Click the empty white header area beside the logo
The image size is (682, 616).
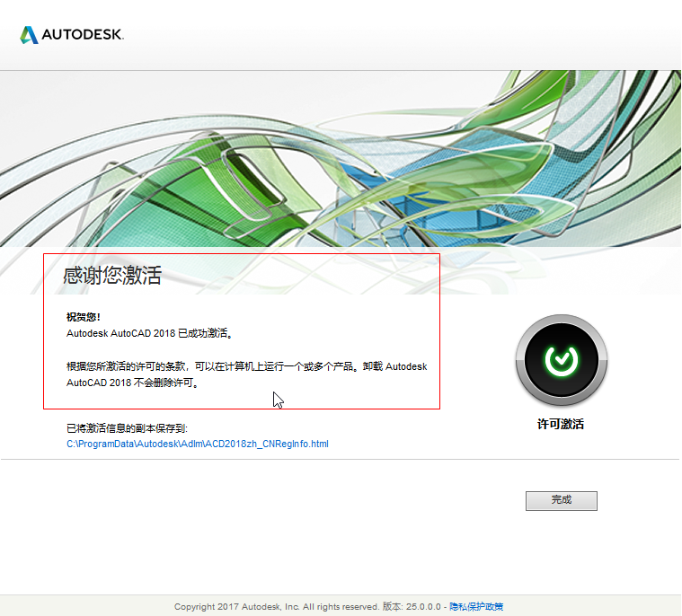pyautogui.click(x=404, y=35)
